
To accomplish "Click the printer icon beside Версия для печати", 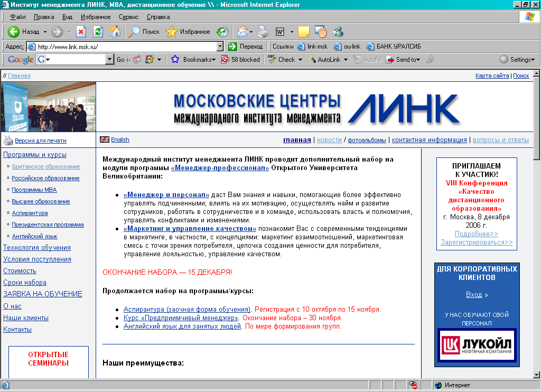I will [8, 141].
